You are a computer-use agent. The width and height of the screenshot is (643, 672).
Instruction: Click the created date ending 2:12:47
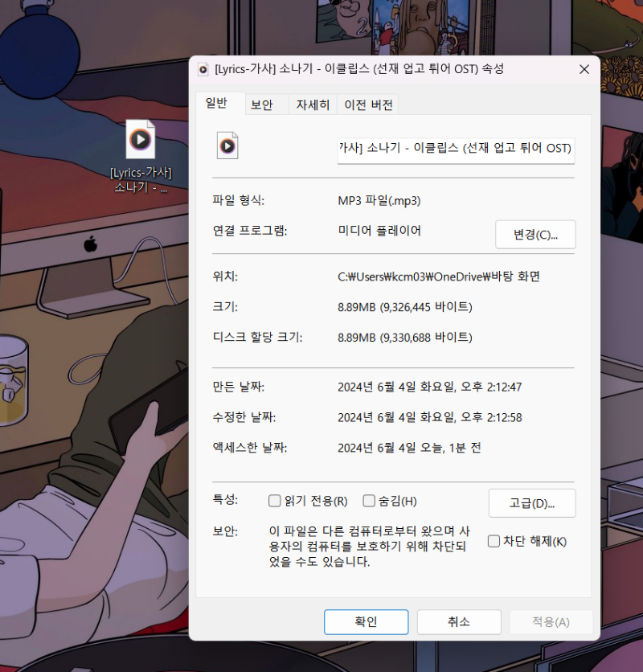[429, 387]
